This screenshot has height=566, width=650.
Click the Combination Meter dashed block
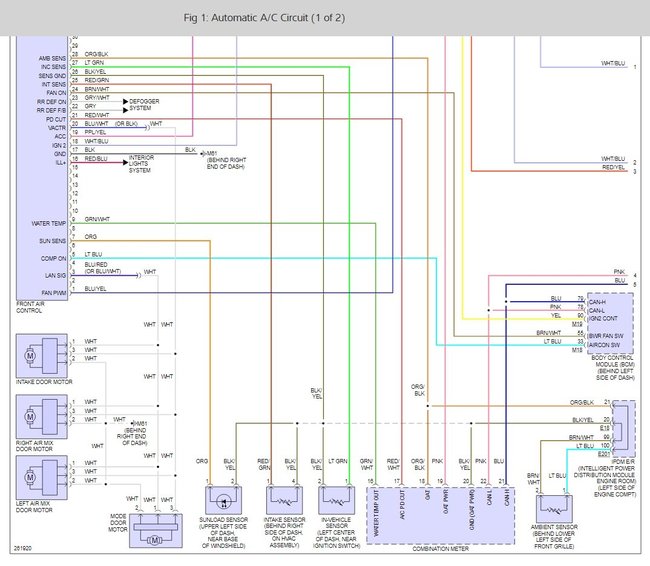440,516
